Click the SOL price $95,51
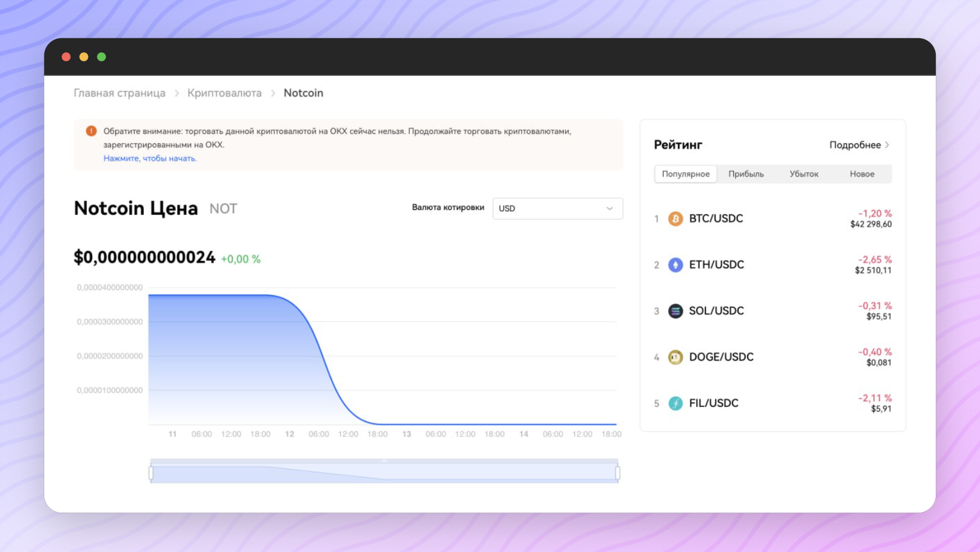The width and height of the screenshot is (980, 552). [x=879, y=317]
